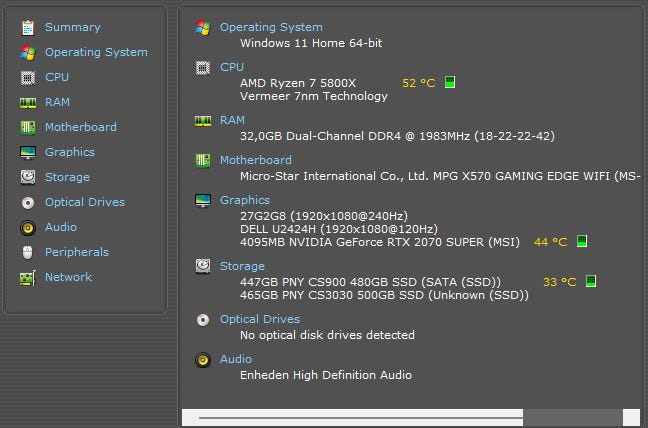The width and height of the screenshot is (648, 428).
Task: Click the Storage drive icon in main summary panel
Action: pos(202,266)
